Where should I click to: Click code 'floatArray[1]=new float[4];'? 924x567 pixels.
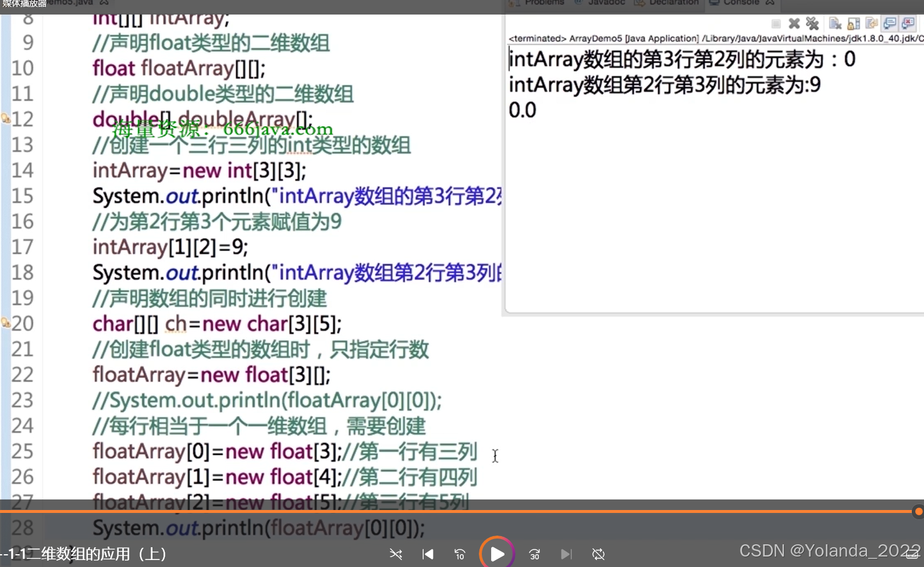217,477
